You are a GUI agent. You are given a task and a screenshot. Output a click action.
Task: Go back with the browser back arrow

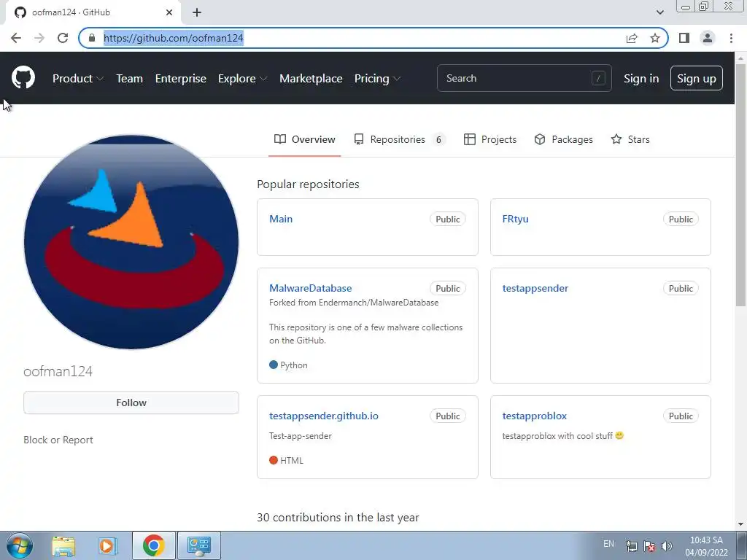[x=16, y=38]
